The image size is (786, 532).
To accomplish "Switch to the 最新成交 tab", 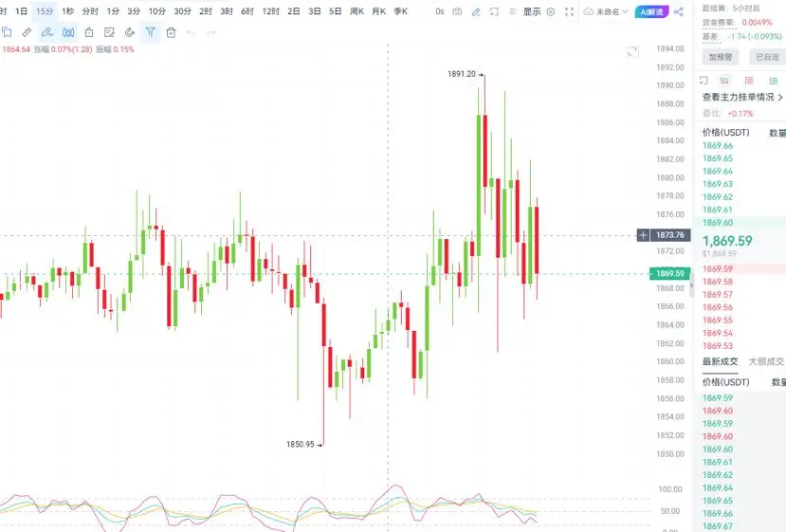I will click(721, 361).
